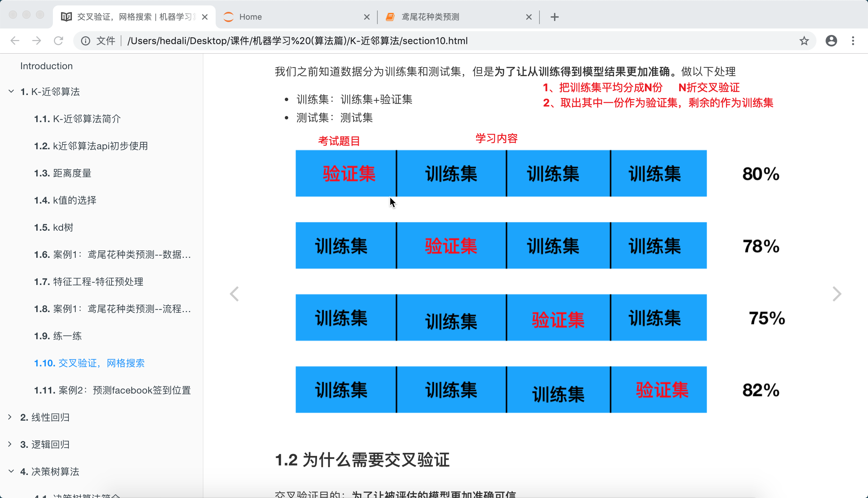This screenshot has width=868, height=498.
Task: Expand the 逻辑回归 chapter
Action: (10, 444)
